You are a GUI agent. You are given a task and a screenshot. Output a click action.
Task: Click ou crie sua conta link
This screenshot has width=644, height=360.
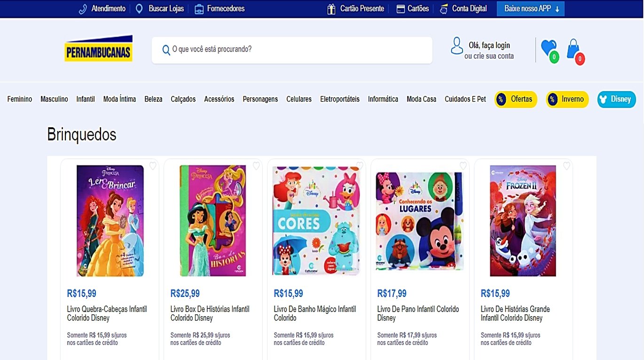(489, 56)
